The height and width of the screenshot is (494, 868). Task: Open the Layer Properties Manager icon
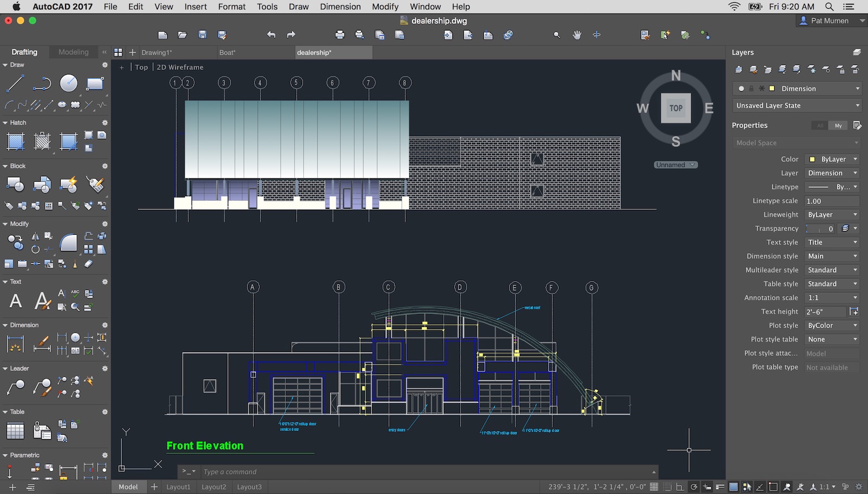pyautogui.click(x=857, y=53)
